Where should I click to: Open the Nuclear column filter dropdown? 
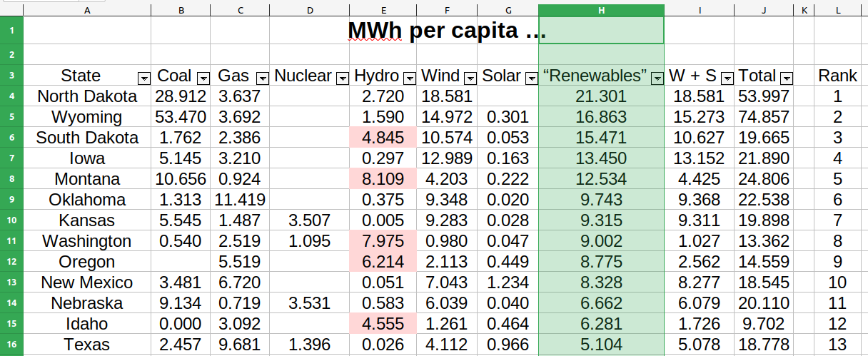342,78
